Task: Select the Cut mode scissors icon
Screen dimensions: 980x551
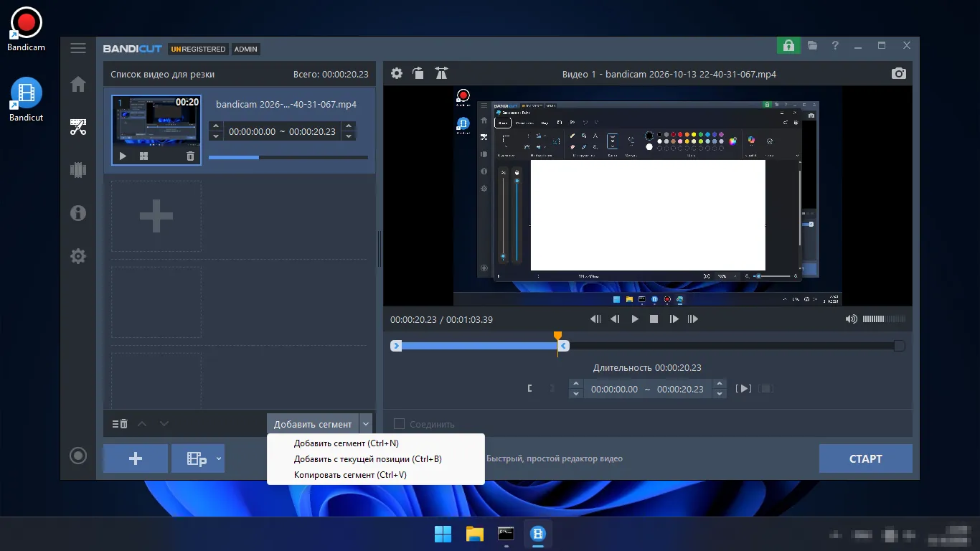Action: pos(78,127)
